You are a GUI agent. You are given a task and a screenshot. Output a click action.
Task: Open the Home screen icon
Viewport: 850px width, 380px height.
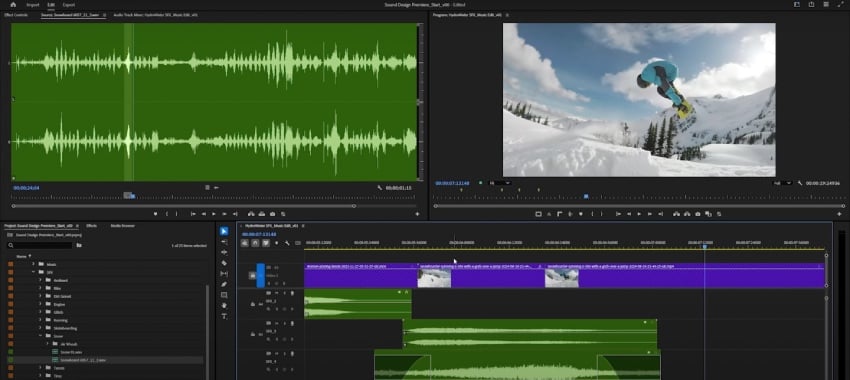pos(13,4)
